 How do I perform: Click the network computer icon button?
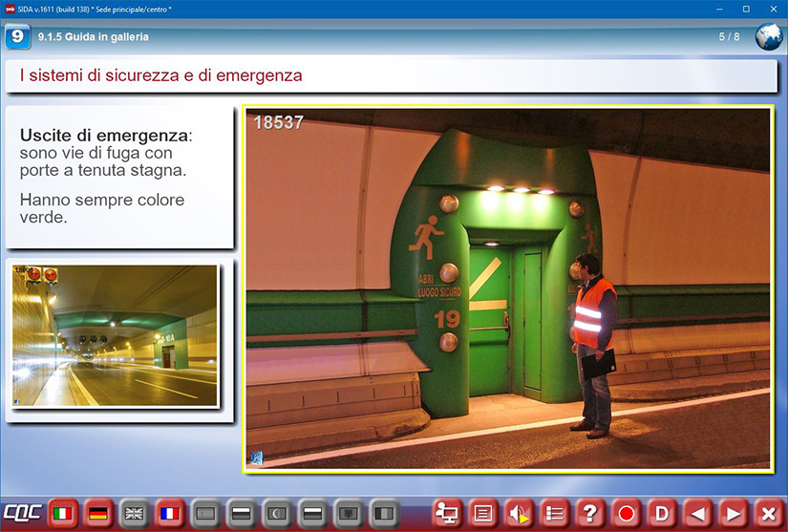tap(446, 513)
